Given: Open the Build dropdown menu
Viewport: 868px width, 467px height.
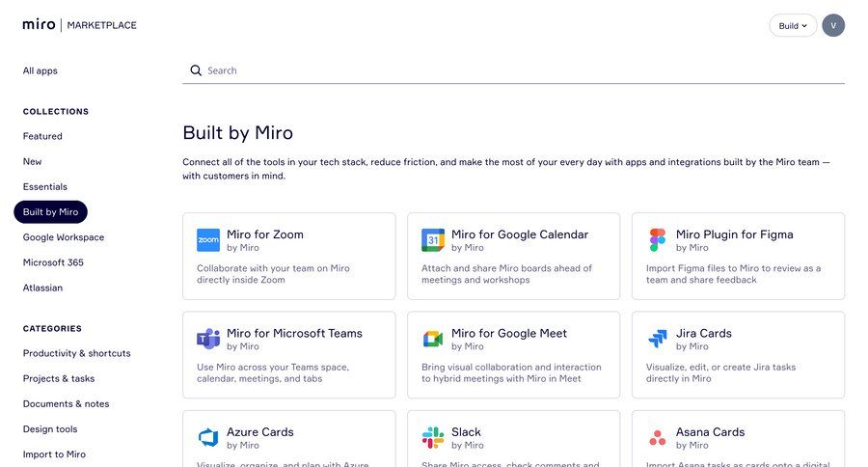Looking at the screenshot, I should 793,26.
